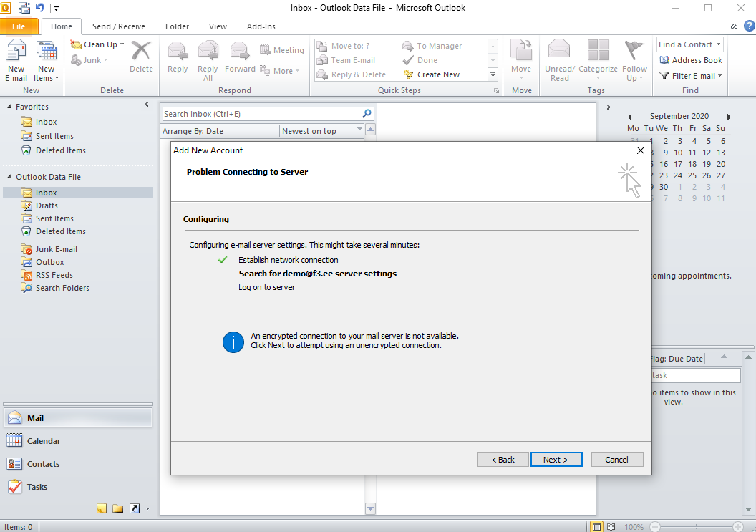Switch to the Home tab
The image size is (756, 532).
pos(62,26)
